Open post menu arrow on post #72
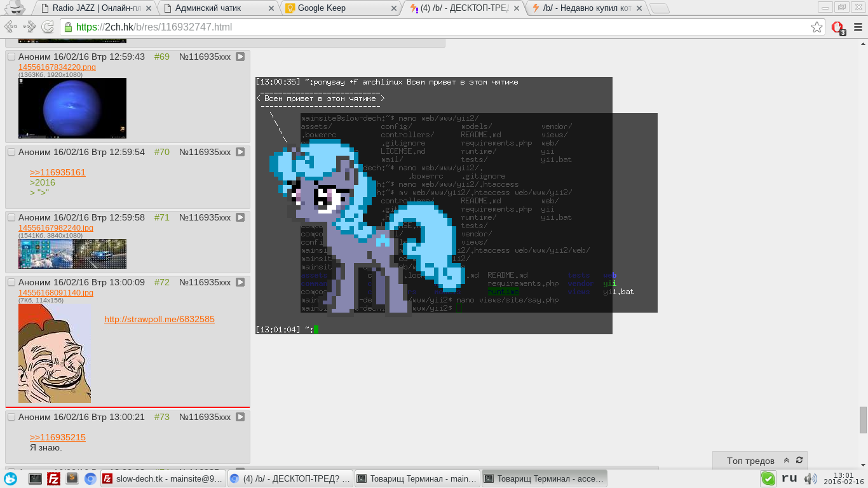Screen dimensions: 868x488 point(240,282)
